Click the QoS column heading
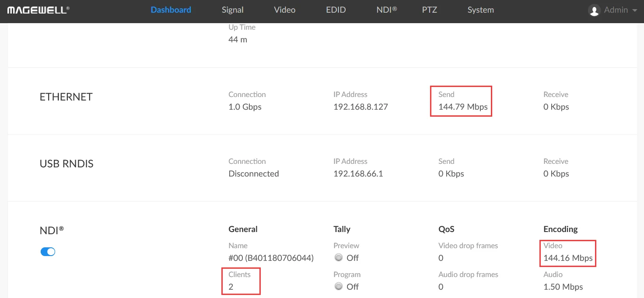The image size is (644, 298). pyautogui.click(x=447, y=229)
